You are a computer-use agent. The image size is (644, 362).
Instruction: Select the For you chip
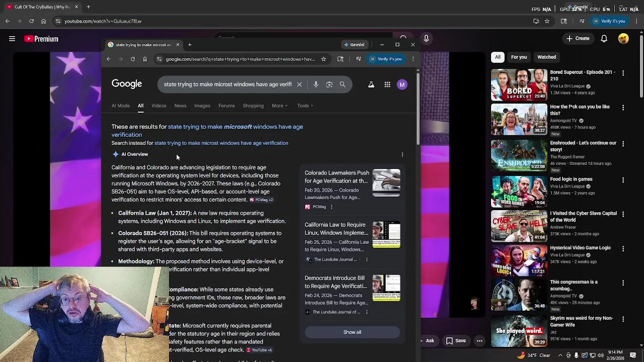click(x=519, y=57)
